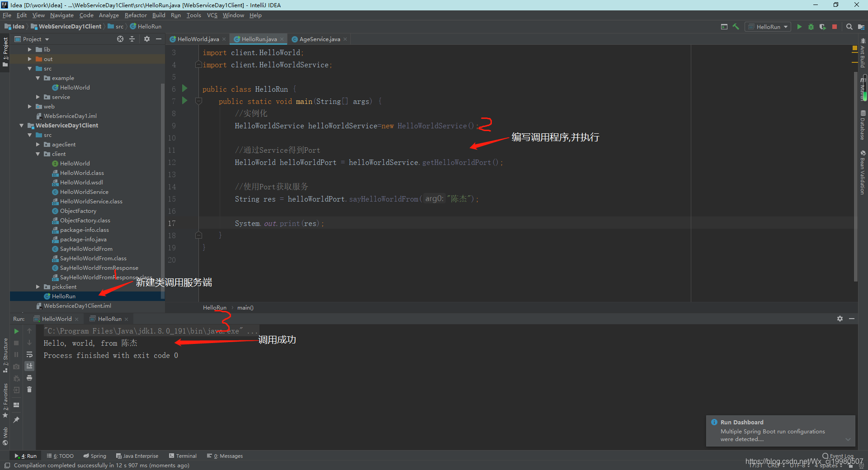Expand the ageclient package
The width and height of the screenshot is (868, 470).
pyautogui.click(x=38, y=145)
